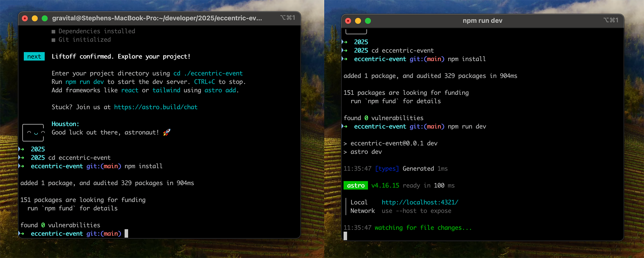Close the npm run dev window
Screen dimensions: 644x258
click(348, 21)
